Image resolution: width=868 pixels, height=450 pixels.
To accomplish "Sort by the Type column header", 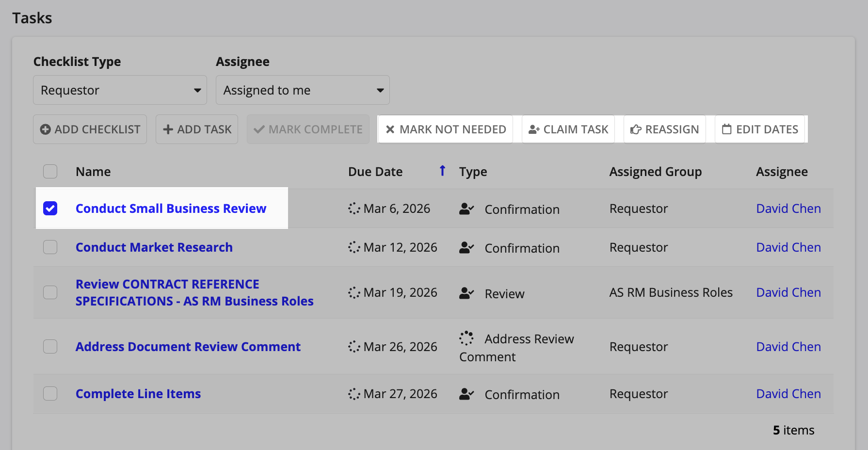I will (473, 172).
